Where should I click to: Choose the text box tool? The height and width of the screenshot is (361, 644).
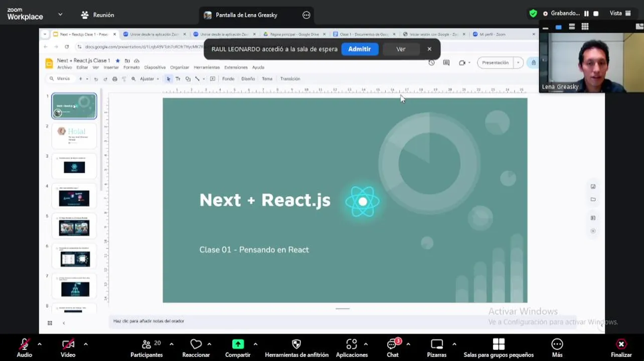click(x=178, y=79)
